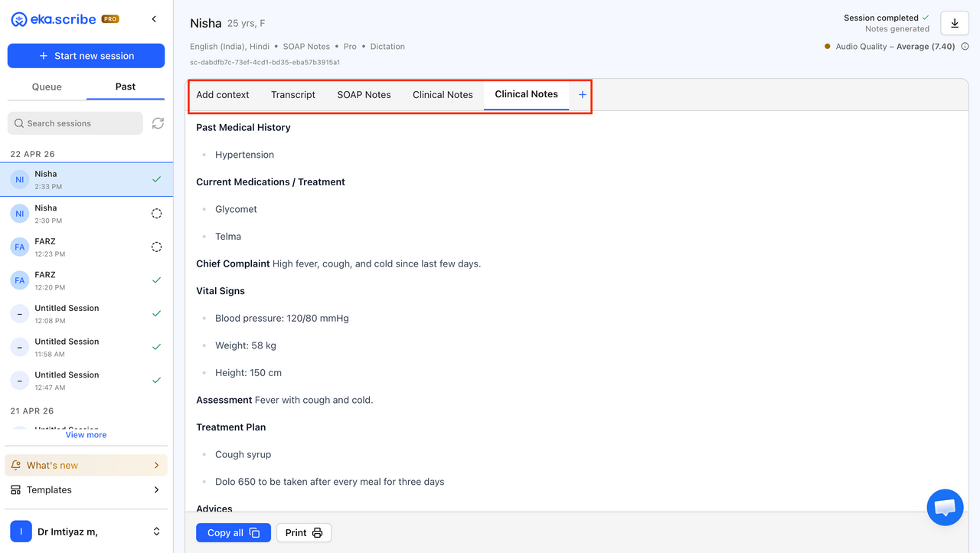
Task: Click the View more sessions link
Action: [x=86, y=435]
